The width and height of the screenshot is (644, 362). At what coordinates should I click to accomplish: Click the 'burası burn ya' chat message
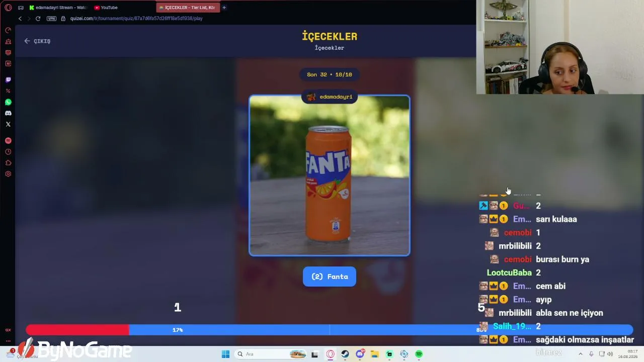click(x=562, y=259)
